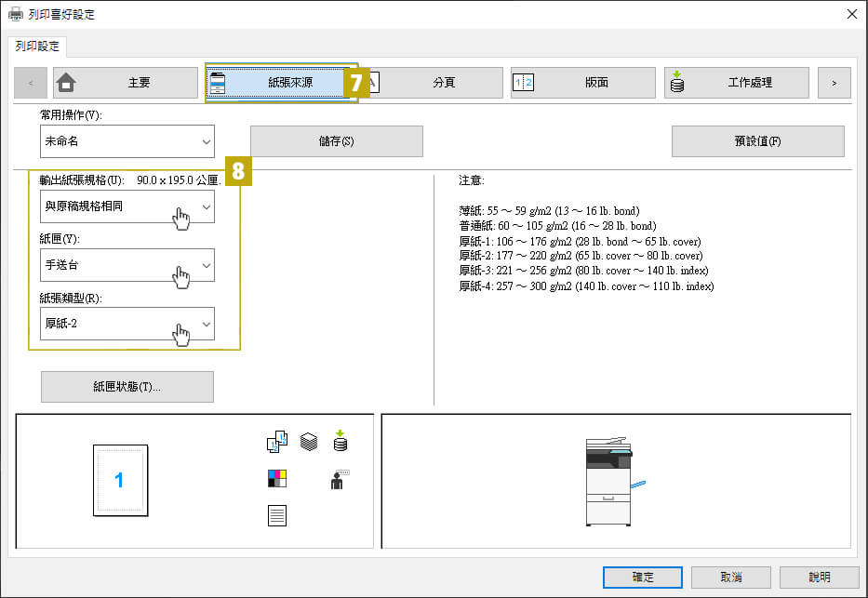The image size is (868, 598).
Task: Open the 紙張類型 dropdown showing 厚紙-2
Action: (127, 324)
